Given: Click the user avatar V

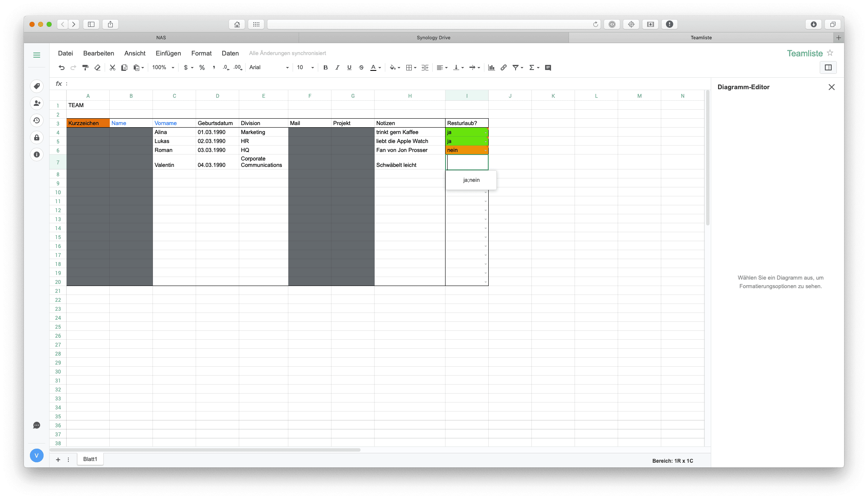Looking at the screenshot, I should 37,455.
